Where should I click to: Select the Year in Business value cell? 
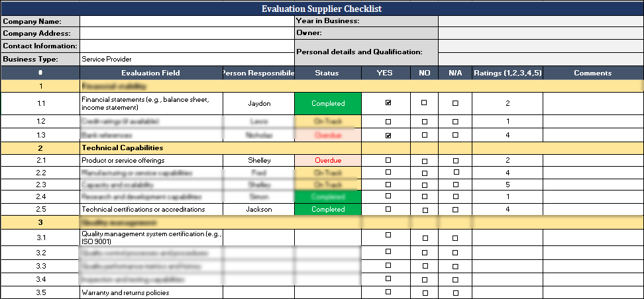pyautogui.click(x=540, y=21)
